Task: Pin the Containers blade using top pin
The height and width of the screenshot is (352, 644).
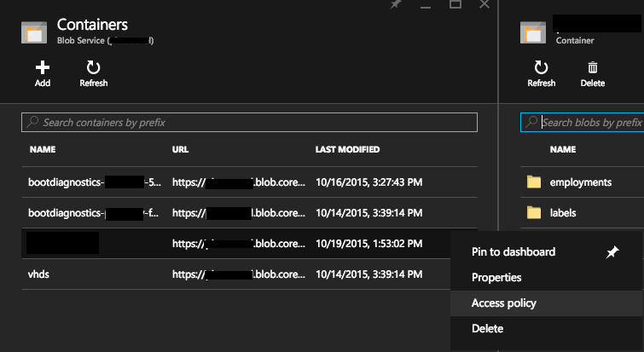Action: 395,4
